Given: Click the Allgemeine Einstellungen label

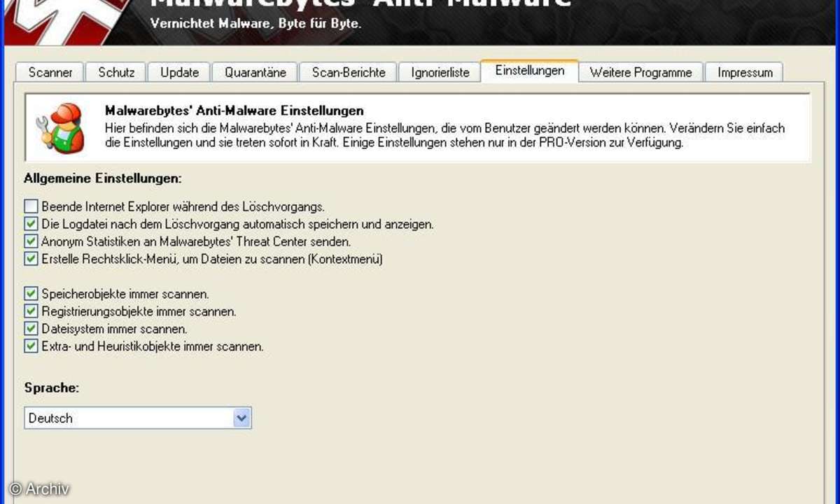Looking at the screenshot, I should pyautogui.click(x=103, y=178).
